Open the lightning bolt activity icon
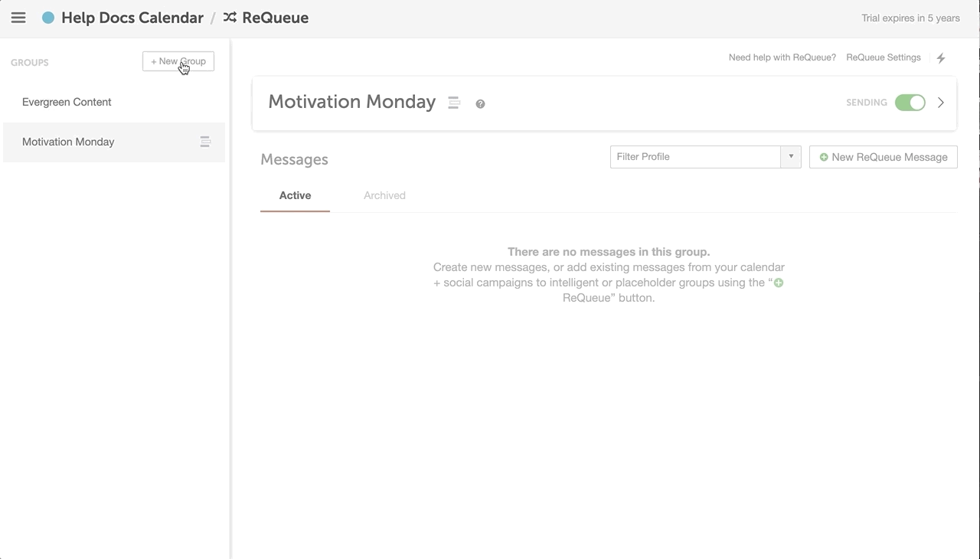 (x=941, y=58)
